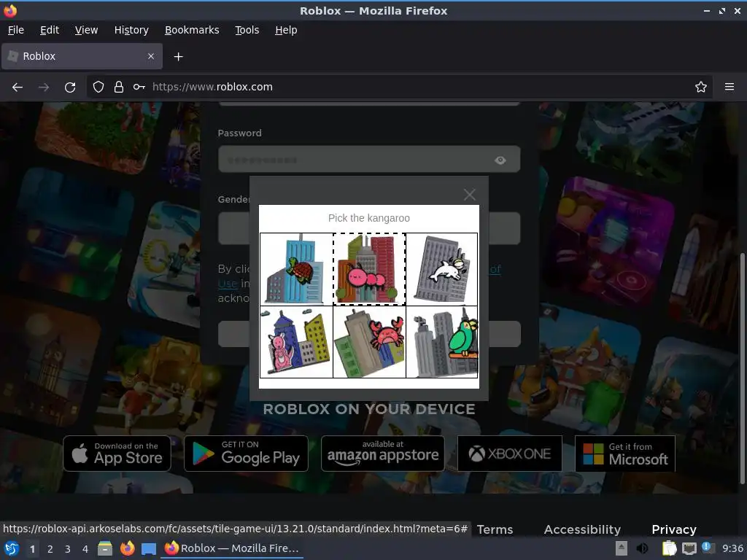Screen dimensions: 747x560
Task: Click the pink ant on buildings tile
Action: pyautogui.click(x=369, y=269)
